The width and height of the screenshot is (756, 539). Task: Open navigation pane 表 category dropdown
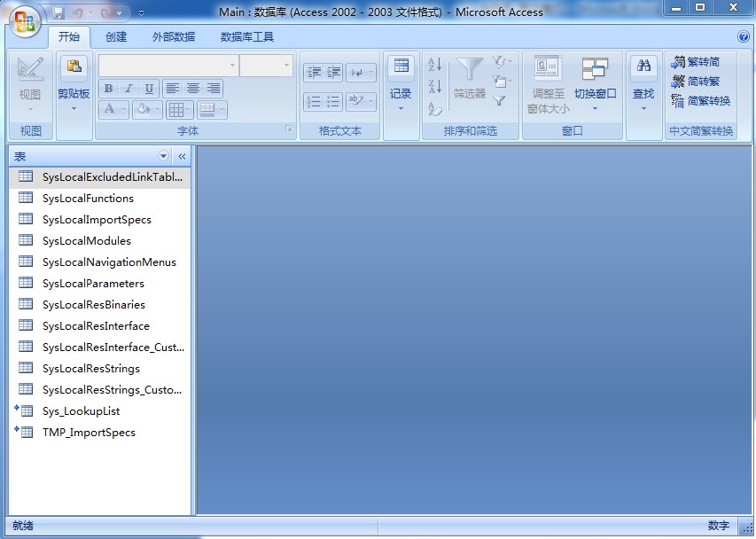163,156
